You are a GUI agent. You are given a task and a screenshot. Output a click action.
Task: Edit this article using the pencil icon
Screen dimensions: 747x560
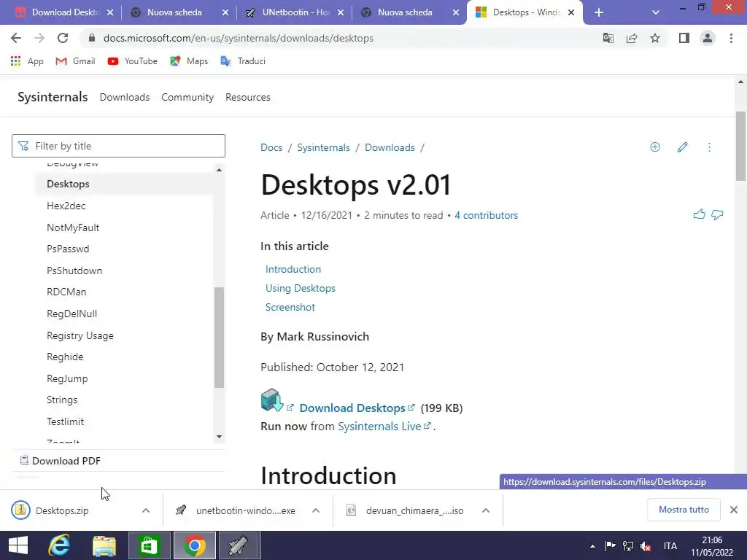click(682, 147)
